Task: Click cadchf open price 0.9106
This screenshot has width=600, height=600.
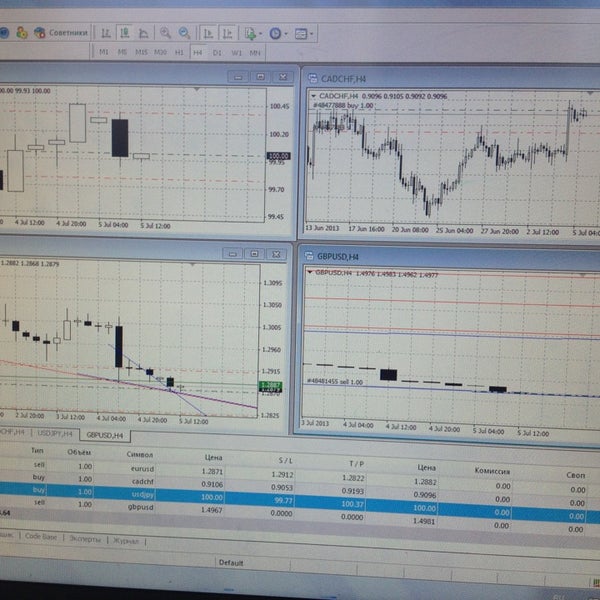Action: coord(212,484)
